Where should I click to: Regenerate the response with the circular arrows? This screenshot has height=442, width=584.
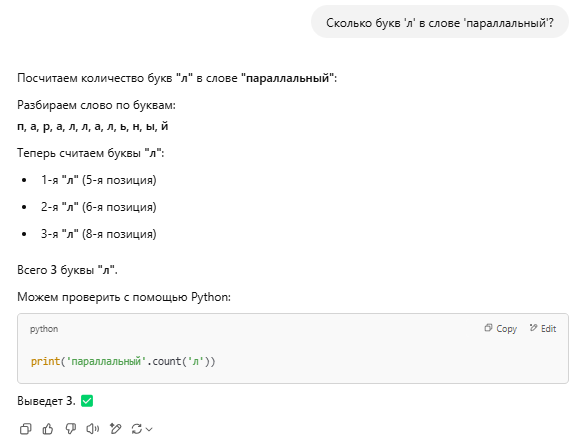pos(137,429)
